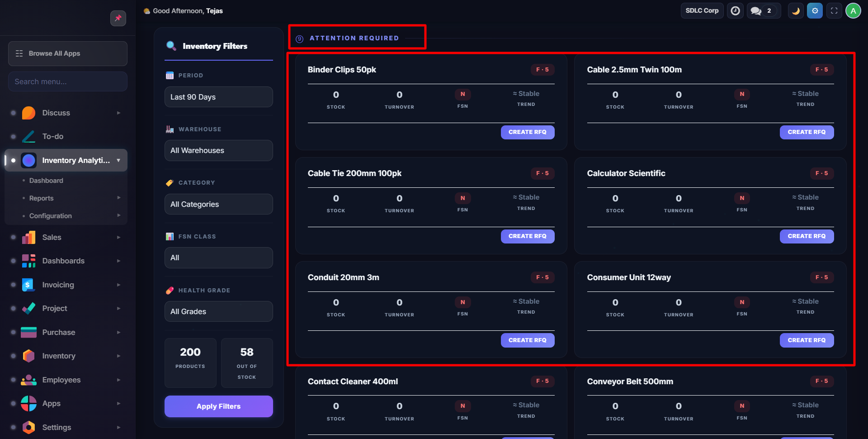Open Dashboard under Inventory Analytics
The height and width of the screenshot is (439, 868).
(46, 181)
